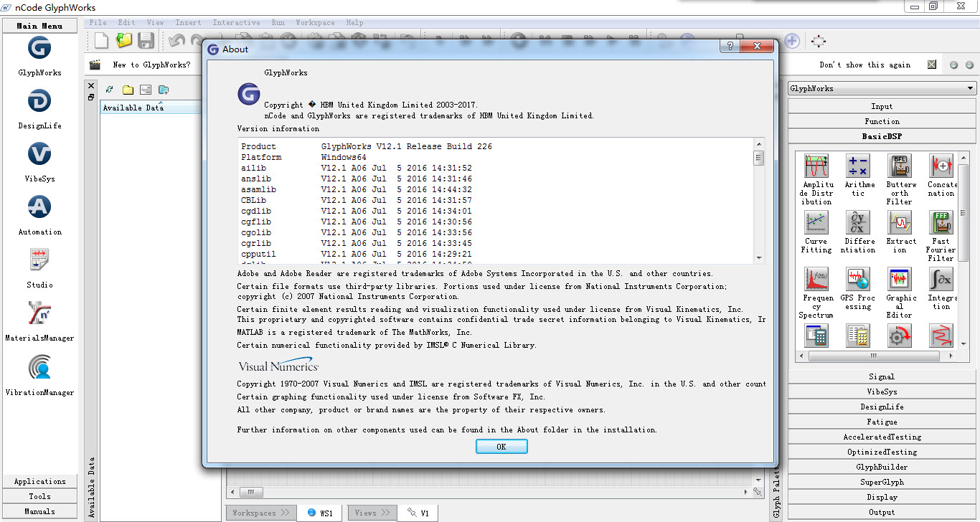Click the glyph palette horizontal scrollbar
Screen dimensions: 980x522
tap(874, 356)
